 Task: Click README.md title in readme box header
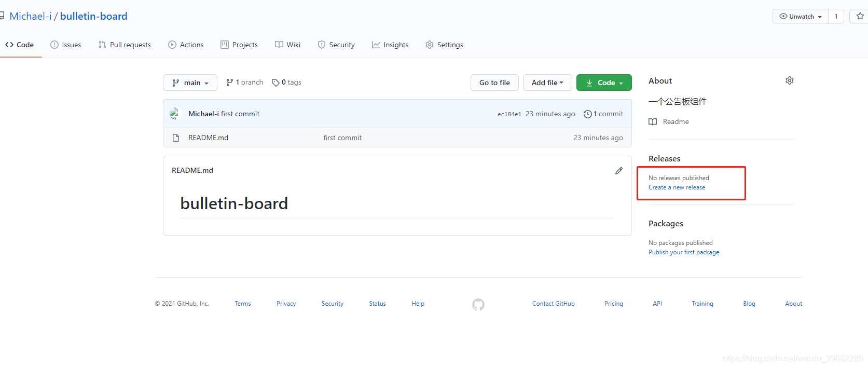pyautogui.click(x=192, y=170)
